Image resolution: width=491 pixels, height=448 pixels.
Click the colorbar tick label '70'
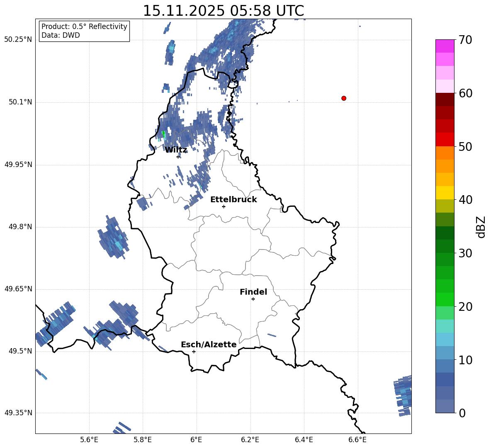click(465, 40)
